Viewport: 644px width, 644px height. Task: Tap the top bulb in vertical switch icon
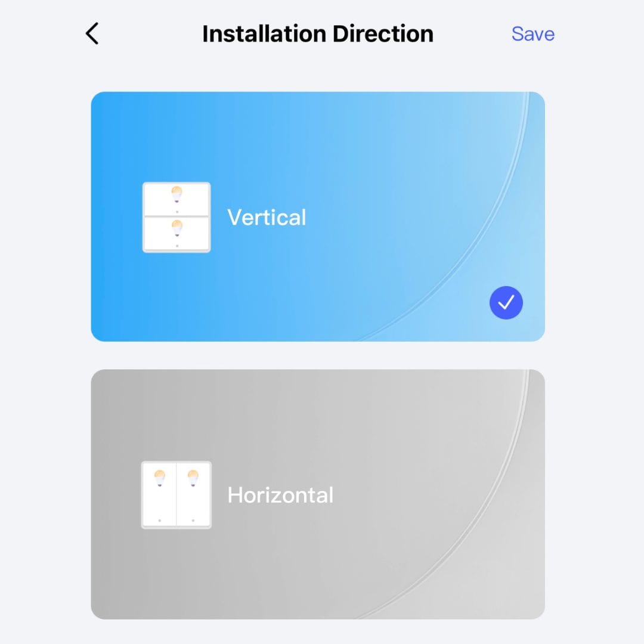coord(177,194)
